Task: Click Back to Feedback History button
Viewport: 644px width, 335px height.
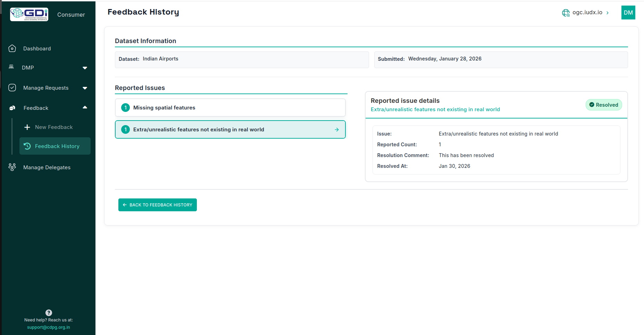Action: [158, 205]
